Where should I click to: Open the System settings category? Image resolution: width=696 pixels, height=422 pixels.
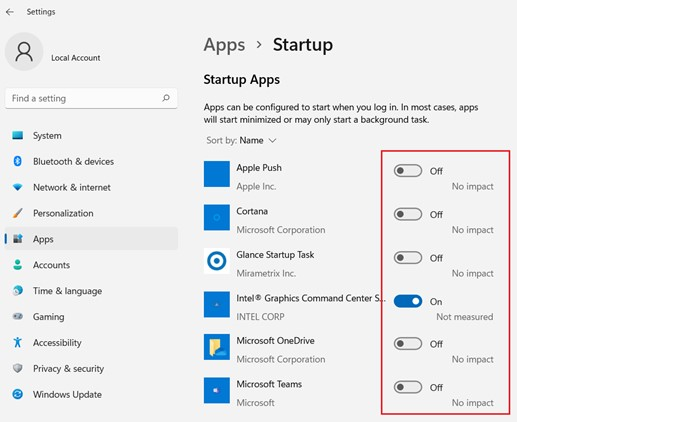click(47, 136)
